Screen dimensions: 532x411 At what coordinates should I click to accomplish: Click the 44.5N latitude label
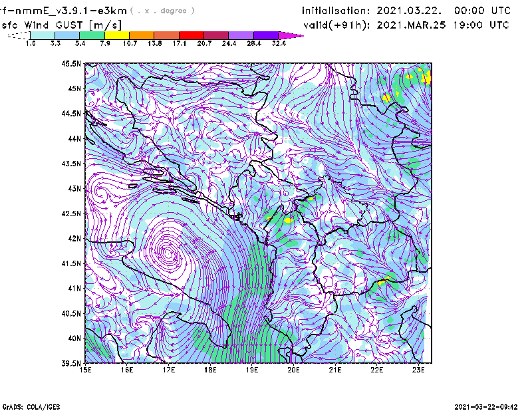click(x=71, y=113)
